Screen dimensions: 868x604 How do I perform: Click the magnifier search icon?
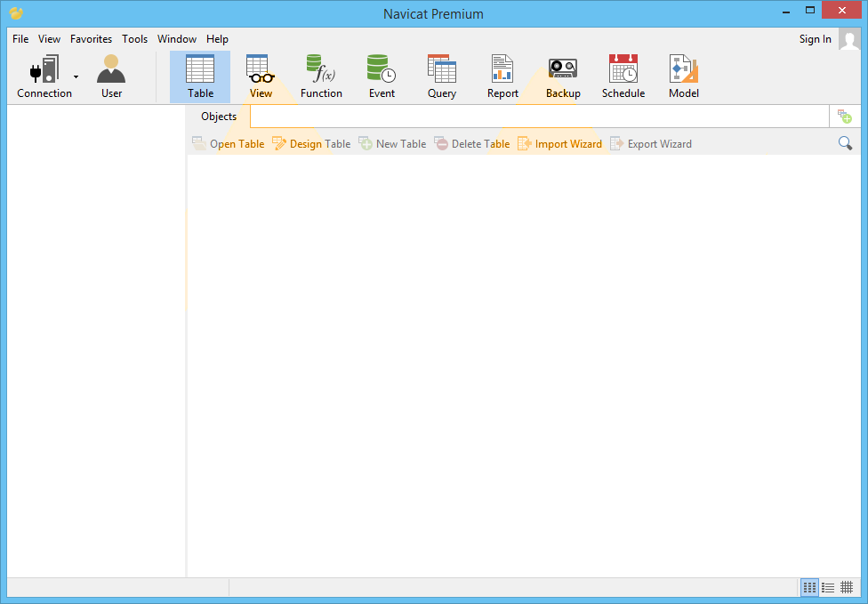[x=845, y=143]
